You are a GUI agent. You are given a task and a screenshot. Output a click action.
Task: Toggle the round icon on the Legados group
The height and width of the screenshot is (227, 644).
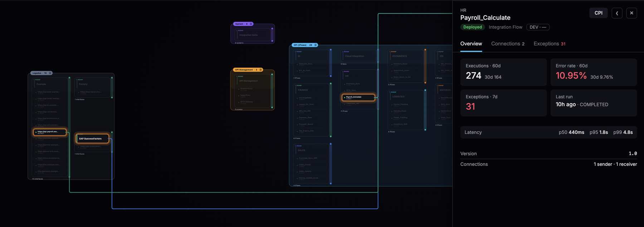[x=50, y=73]
